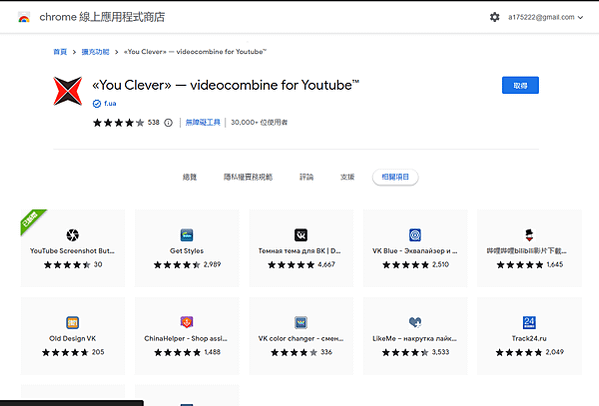Viewport: 599px width, 406px height.
Task: Switch to the 隱私權實務規範 tab
Action: click(248, 177)
